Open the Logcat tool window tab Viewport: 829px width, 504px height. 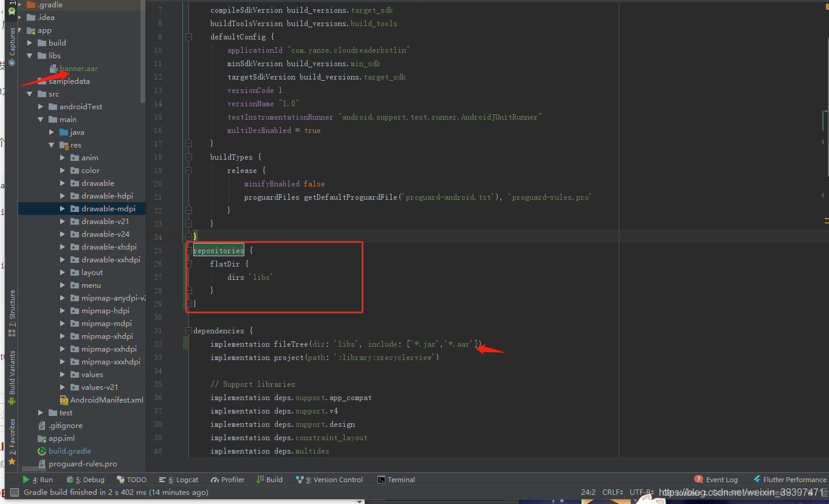point(178,480)
